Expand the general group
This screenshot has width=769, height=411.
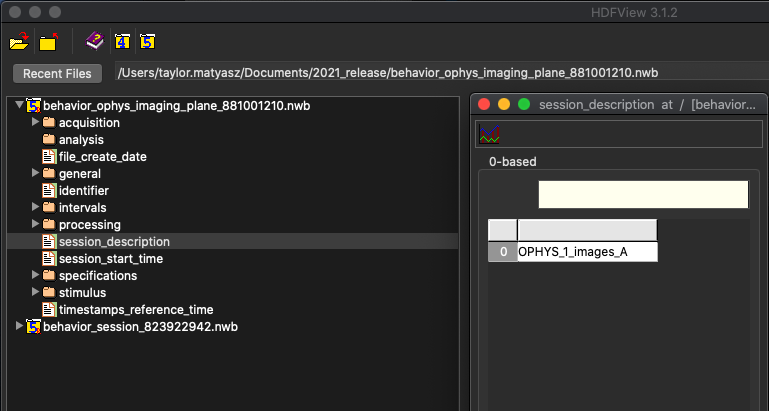(x=35, y=173)
